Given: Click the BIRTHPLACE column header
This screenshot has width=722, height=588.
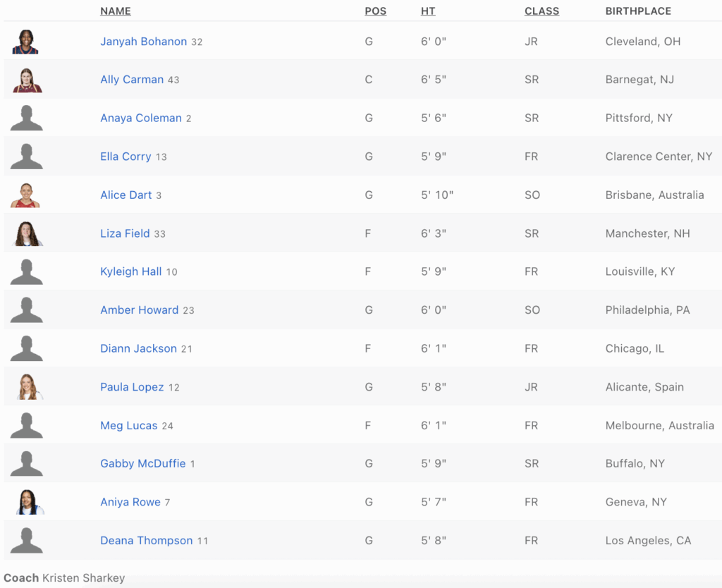Looking at the screenshot, I should tap(638, 11).
